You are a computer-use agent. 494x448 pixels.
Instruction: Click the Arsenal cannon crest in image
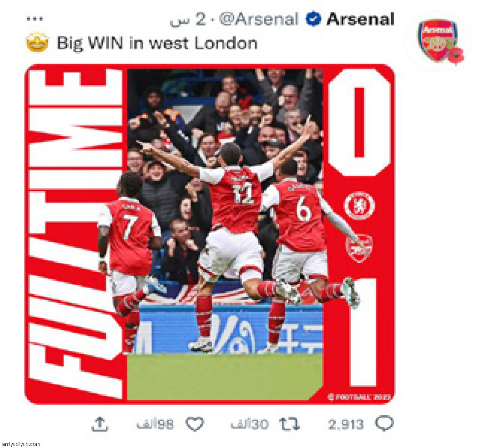(359, 248)
